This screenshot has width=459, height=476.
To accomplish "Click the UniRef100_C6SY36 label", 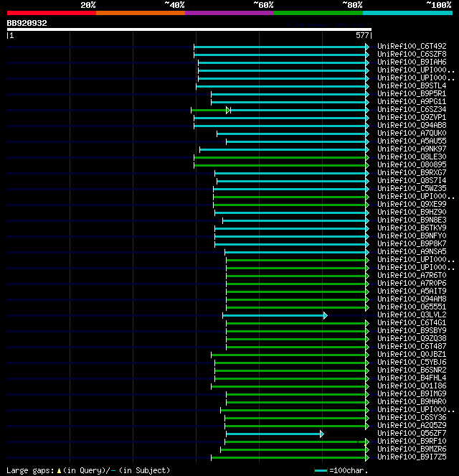I will [x=412, y=417].
